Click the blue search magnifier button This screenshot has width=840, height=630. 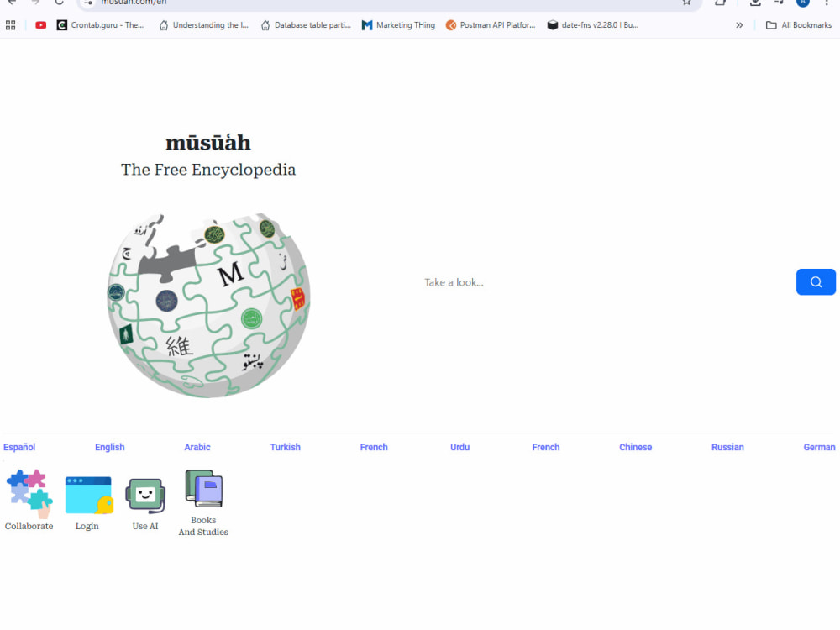click(x=816, y=281)
